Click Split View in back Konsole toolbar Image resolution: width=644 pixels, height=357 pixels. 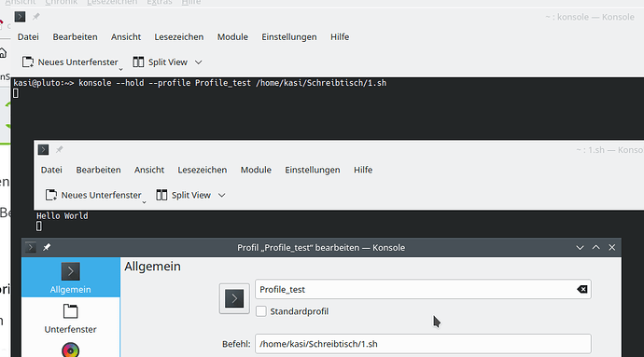click(x=161, y=62)
